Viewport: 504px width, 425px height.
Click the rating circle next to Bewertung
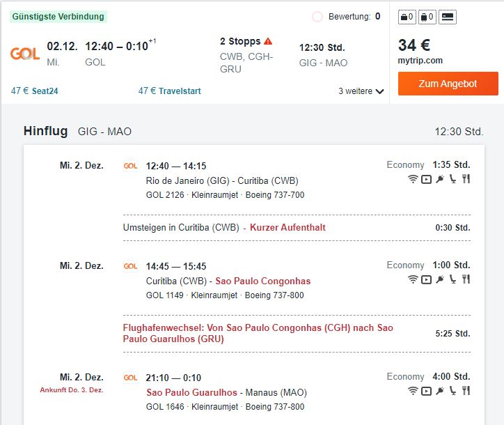click(317, 17)
